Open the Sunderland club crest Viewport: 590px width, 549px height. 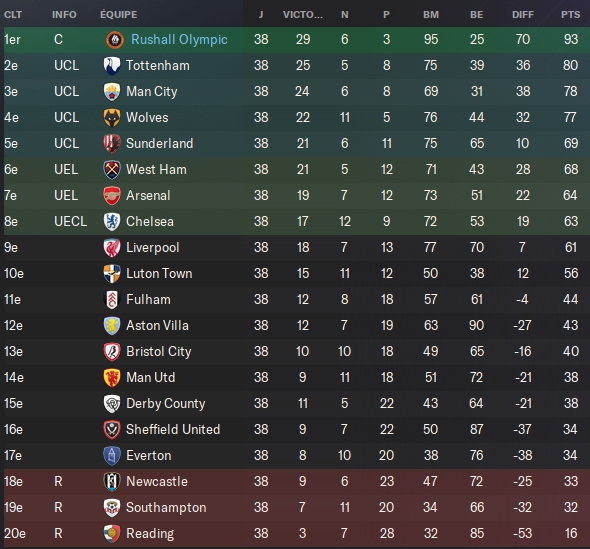click(112, 143)
